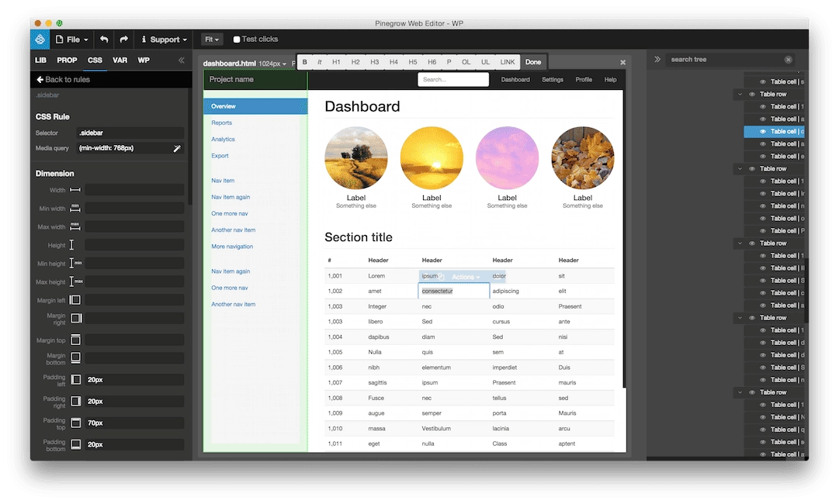This screenshot has width=839, height=504.
Task: Open the WP tab
Action: 144,60
